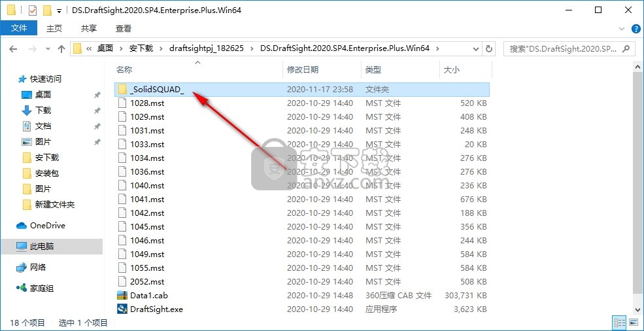Viewport: 644px width, 331px height.
Task: Click the search magnifier icon
Action: pos(626,48)
